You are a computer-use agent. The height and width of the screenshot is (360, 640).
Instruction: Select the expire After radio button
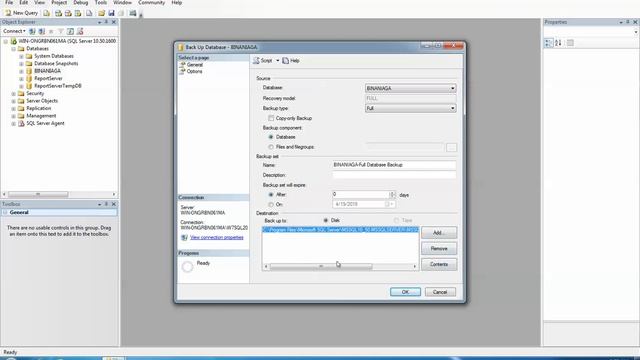click(271, 195)
